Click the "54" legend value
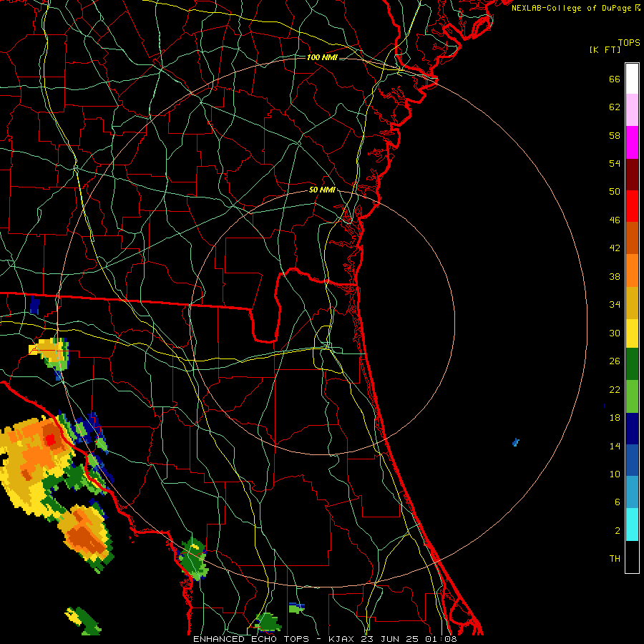Screen dimensions: 644x644 point(615,163)
